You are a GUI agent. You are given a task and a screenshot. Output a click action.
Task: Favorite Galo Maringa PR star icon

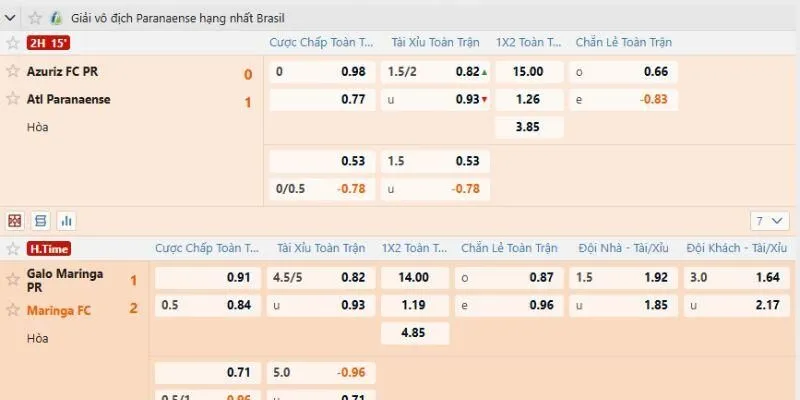(12, 276)
